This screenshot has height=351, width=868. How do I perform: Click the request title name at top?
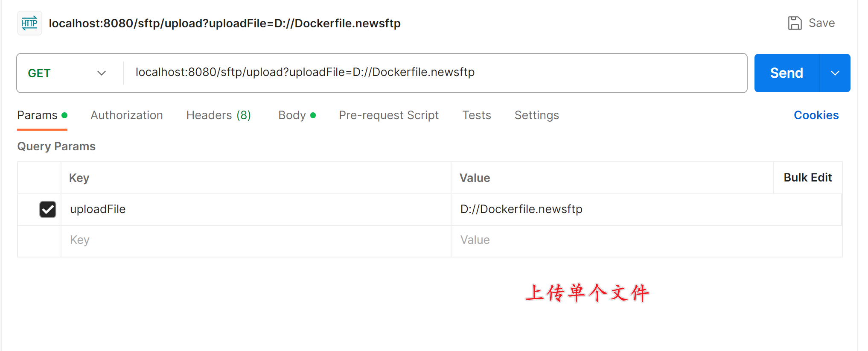point(224,23)
